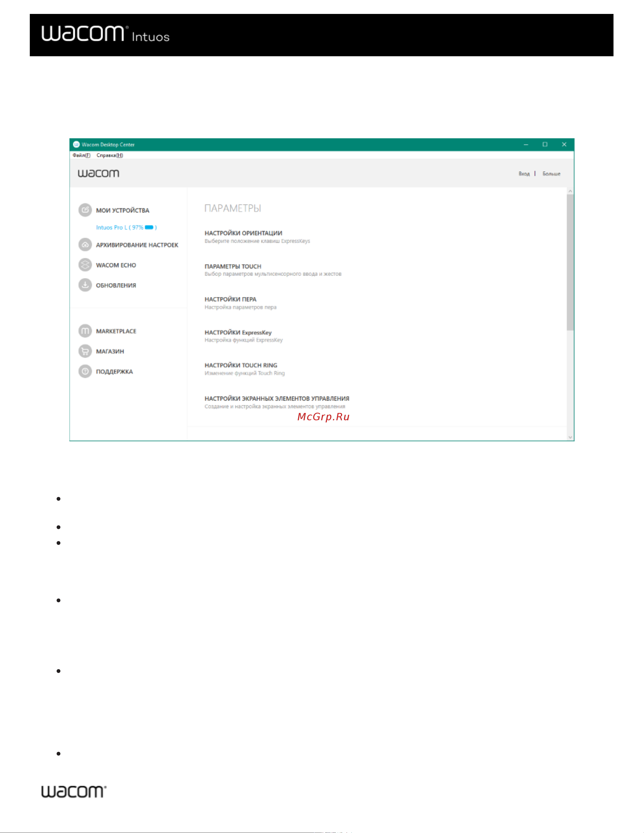Open the Справка menu
The height and width of the screenshot is (833, 644).
coord(110,155)
